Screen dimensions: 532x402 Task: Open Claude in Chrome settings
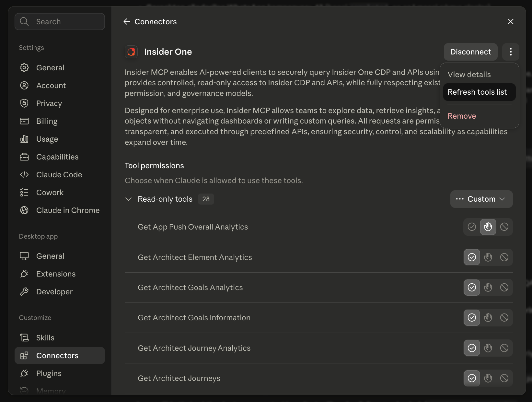tap(60, 210)
